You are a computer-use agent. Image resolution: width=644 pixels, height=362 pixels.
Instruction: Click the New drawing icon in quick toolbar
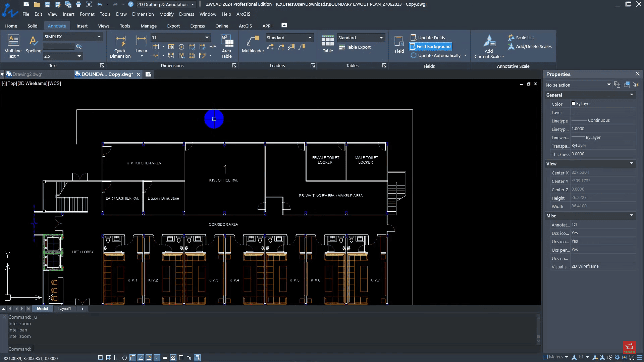[x=26, y=4]
